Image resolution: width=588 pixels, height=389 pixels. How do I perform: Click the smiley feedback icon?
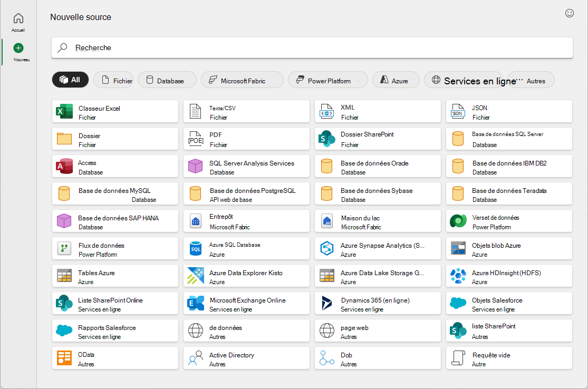point(569,14)
